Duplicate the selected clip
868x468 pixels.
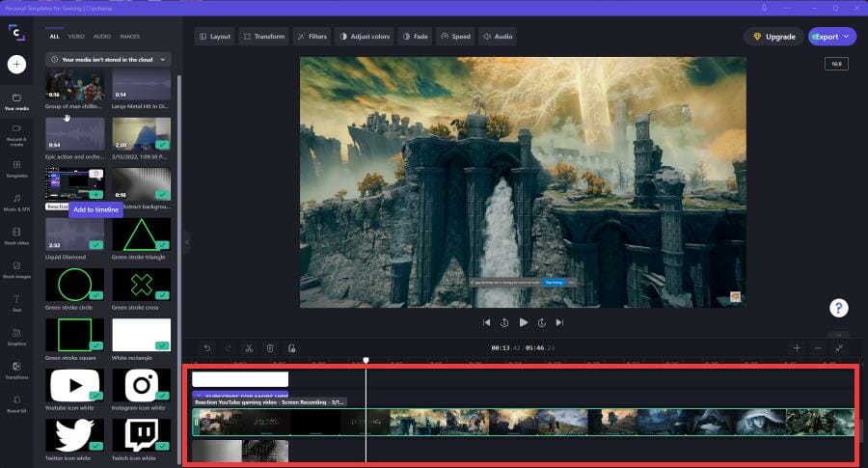coord(291,347)
